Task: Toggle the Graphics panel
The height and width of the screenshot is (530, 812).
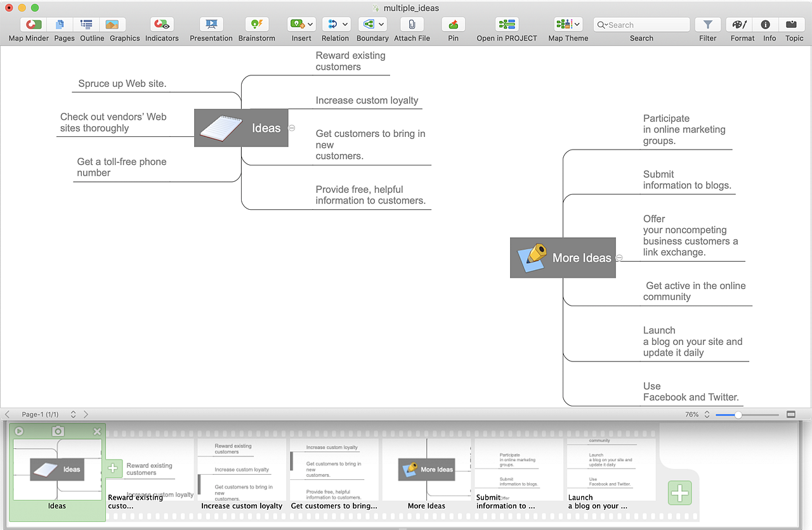Action: [112, 25]
